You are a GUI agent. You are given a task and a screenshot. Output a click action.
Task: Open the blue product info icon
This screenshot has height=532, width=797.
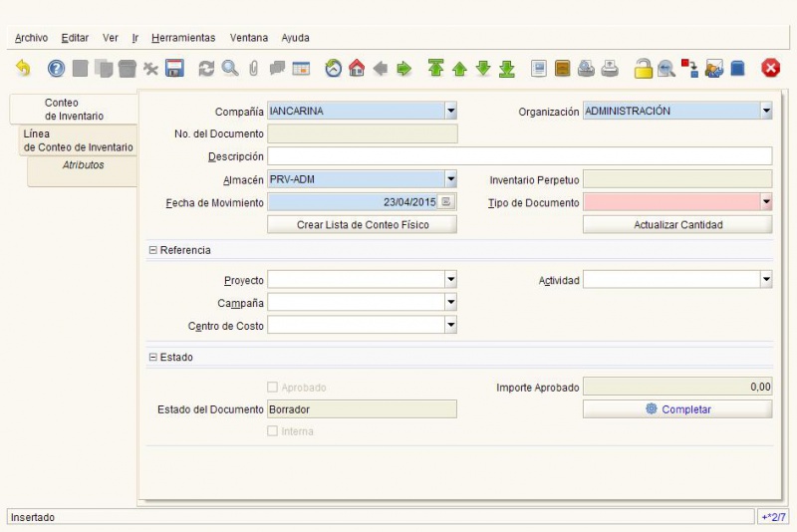737,68
